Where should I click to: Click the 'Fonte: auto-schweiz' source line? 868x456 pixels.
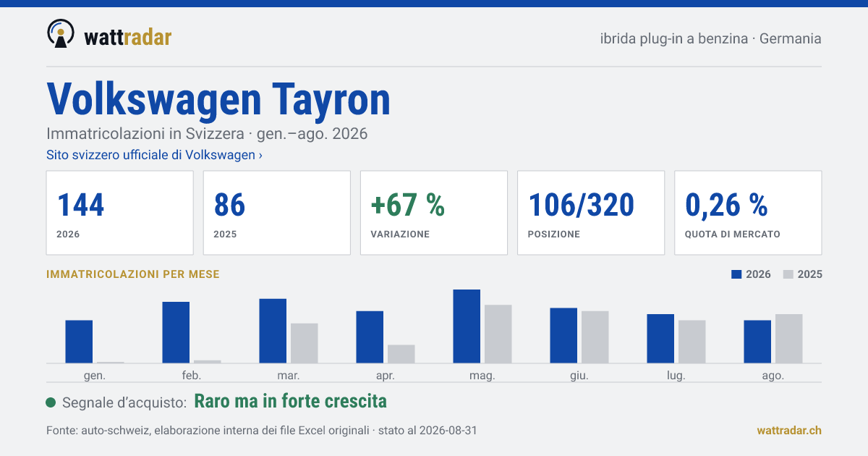point(261,431)
